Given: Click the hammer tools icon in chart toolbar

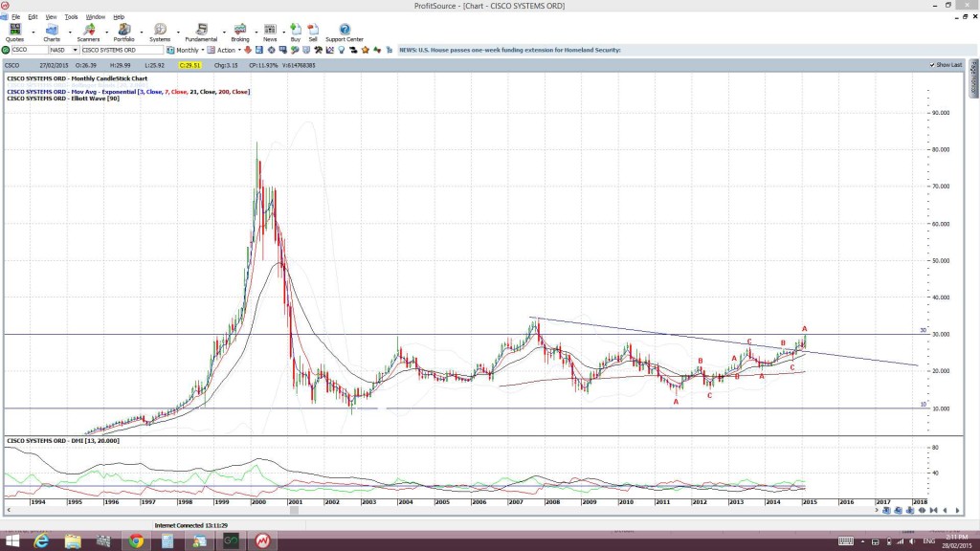Looking at the screenshot, I should 318,50.
